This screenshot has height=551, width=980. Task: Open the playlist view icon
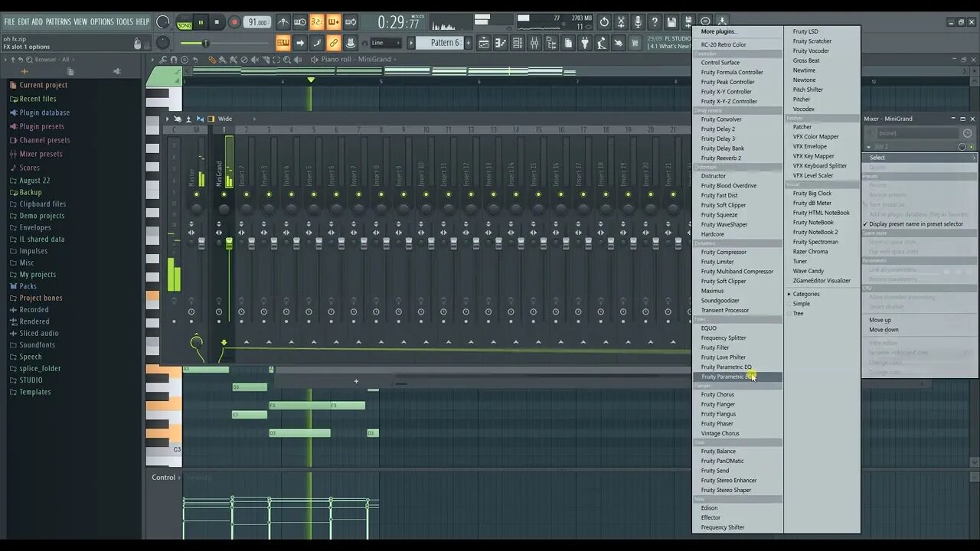coord(483,43)
